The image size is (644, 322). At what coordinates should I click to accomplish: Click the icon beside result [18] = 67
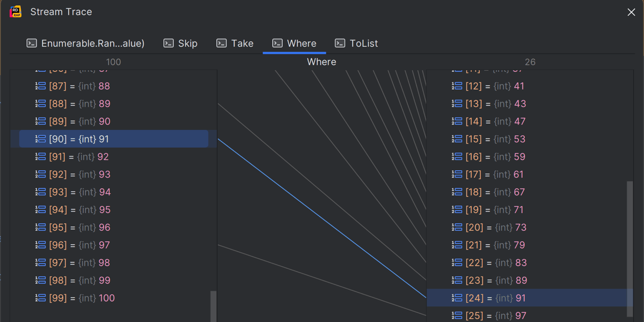(457, 192)
